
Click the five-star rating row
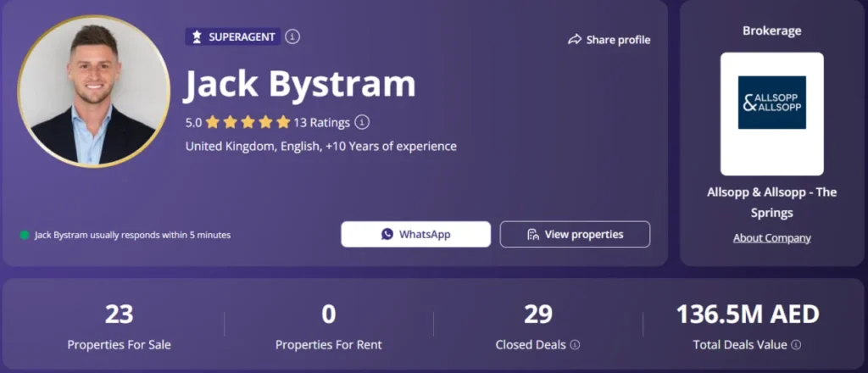coord(248,122)
